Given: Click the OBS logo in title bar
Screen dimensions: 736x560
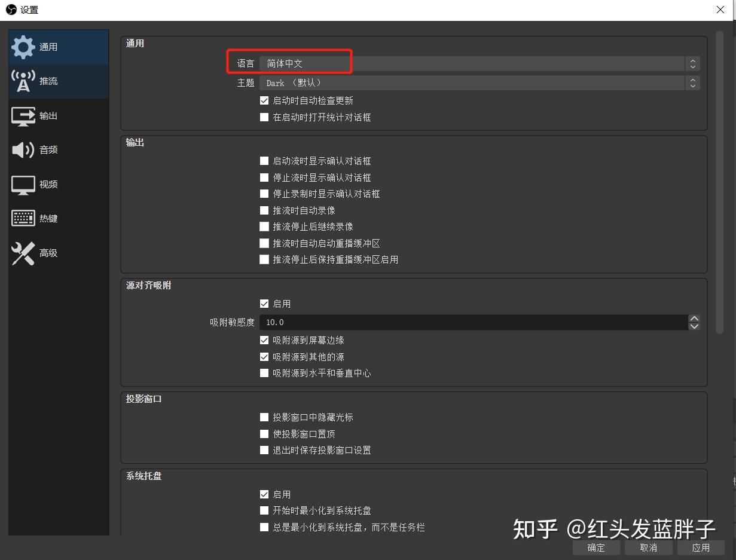Looking at the screenshot, I should [x=11, y=10].
